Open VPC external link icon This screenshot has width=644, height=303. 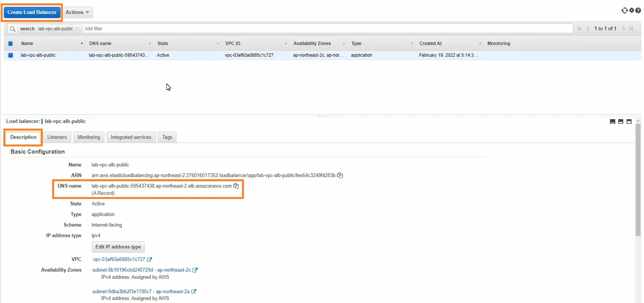click(149, 259)
